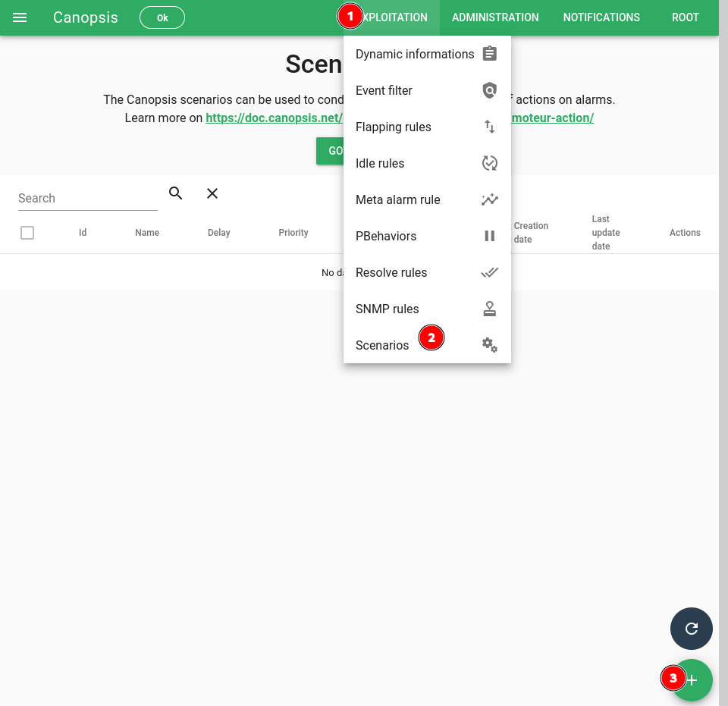
Task: Select Scenarios menu entry
Action: (427, 345)
